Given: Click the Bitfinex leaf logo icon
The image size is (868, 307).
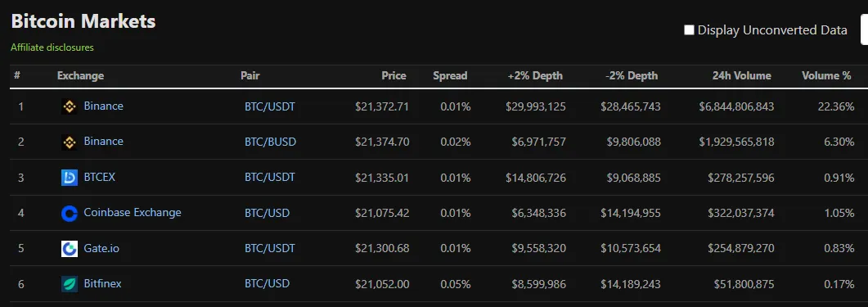Looking at the screenshot, I should pos(70,284).
